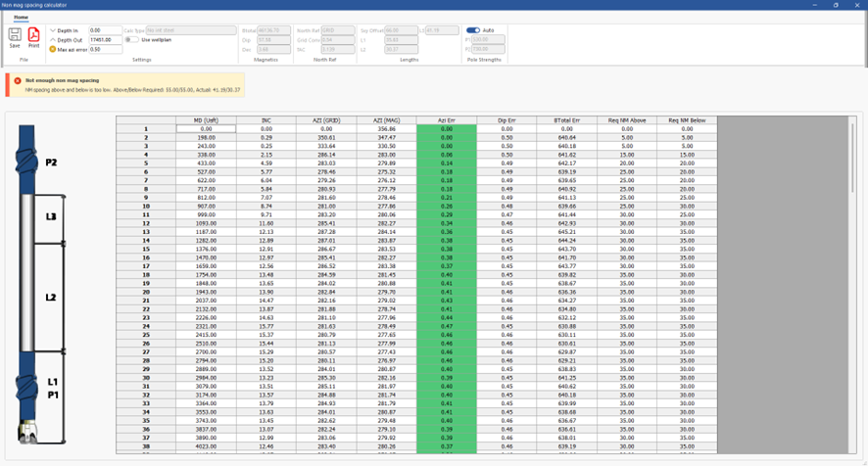Viewport: 868px width, 466px height.
Task: Click the Depth Out arrow icon
Action: pyautogui.click(x=53, y=40)
